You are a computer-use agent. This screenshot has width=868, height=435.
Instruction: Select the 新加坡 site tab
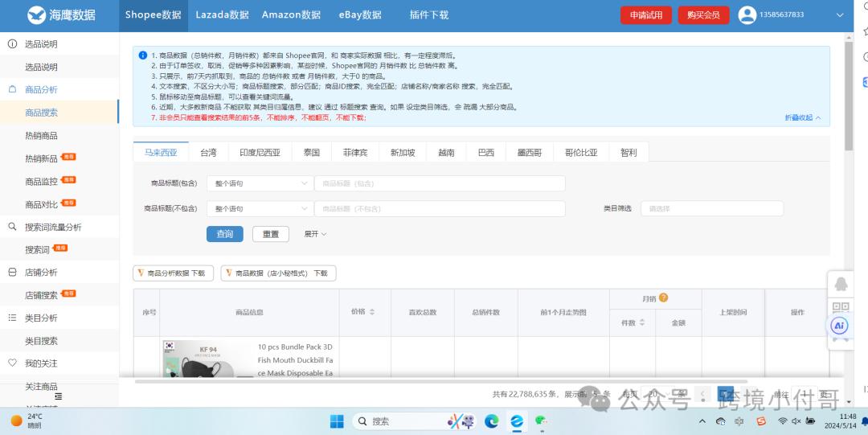point(403,153)
